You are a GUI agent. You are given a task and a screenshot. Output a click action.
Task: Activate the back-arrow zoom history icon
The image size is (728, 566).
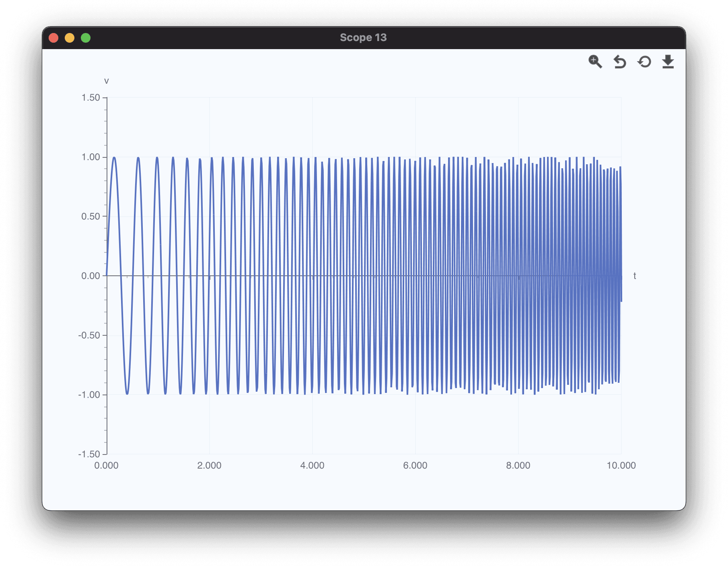tap(619, 61)
